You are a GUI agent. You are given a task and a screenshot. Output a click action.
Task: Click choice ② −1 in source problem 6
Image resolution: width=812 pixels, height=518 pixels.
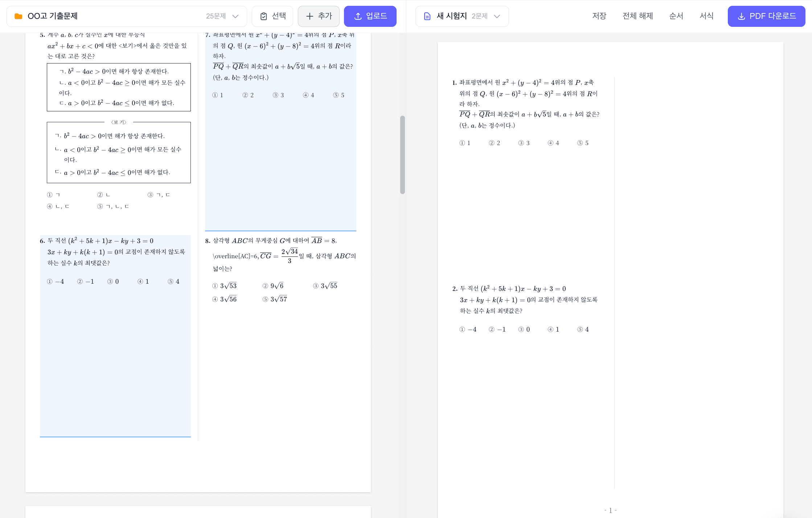86,281
